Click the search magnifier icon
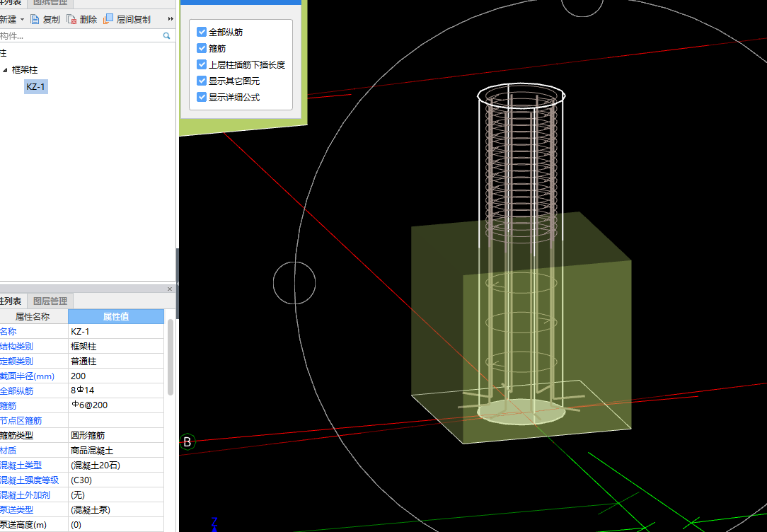Viewport: 767px width, 532px height. tap(166, 35)
